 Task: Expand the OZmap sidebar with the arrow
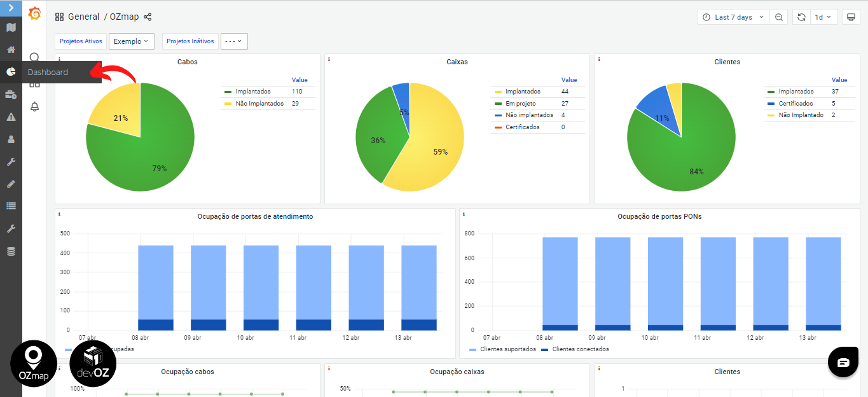(11, 7)
